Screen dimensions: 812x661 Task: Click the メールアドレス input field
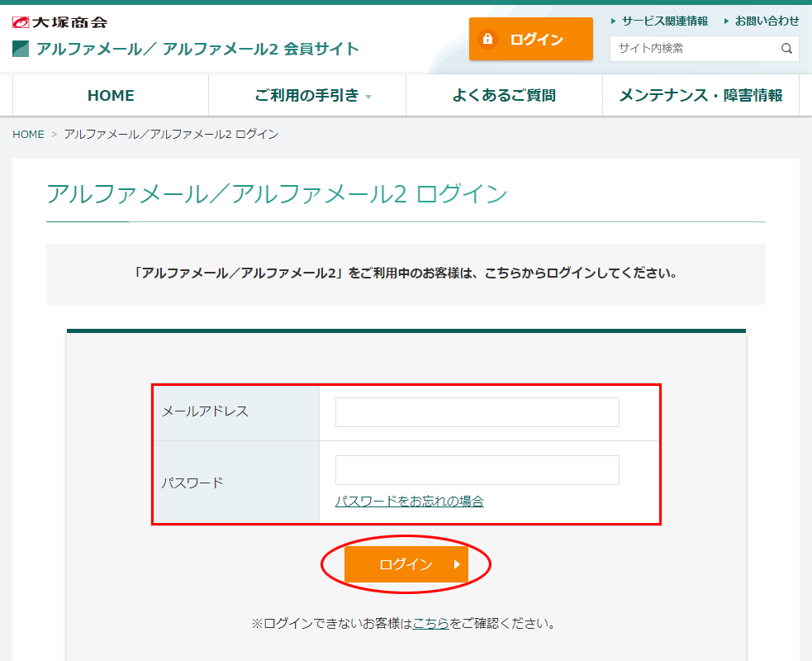tap(477, 412)
